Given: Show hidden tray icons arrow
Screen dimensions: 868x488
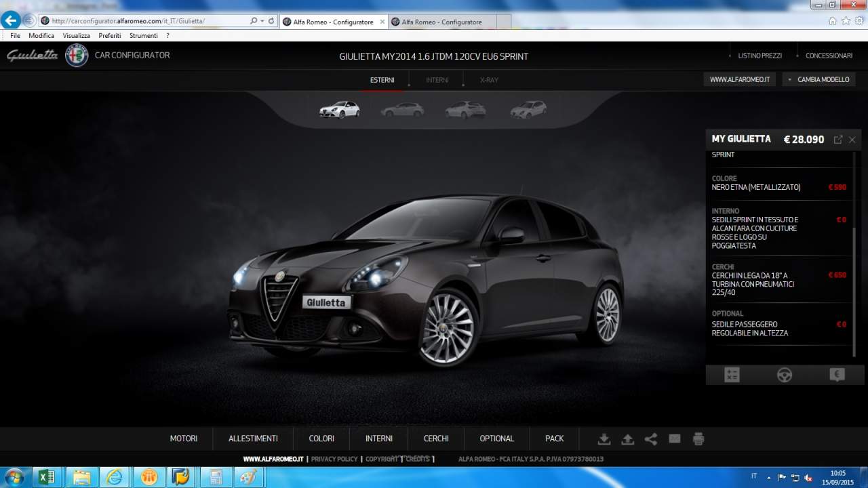Looking at the screenshot, I should [x=770, y=476].
